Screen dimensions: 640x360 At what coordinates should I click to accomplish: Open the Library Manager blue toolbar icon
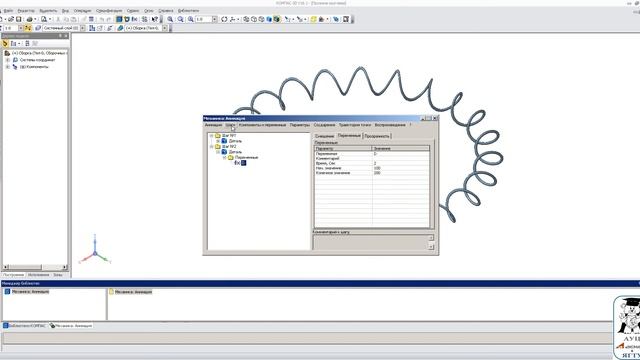coord(119,19)
